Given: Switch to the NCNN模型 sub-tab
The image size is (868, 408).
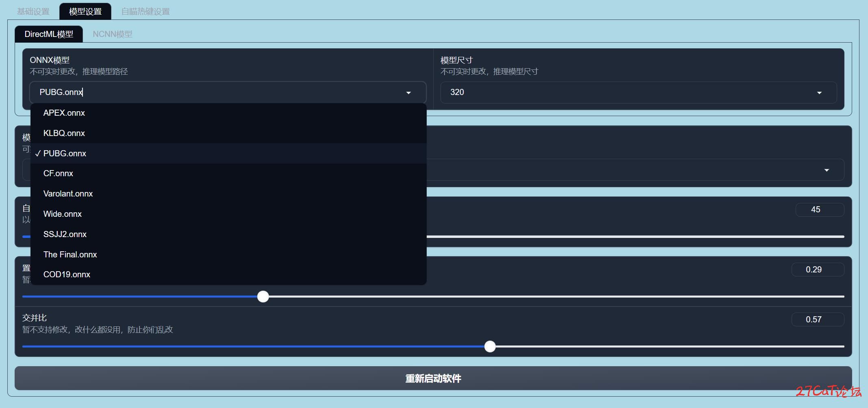Looking at the screenshot, I should coord(113,34).
